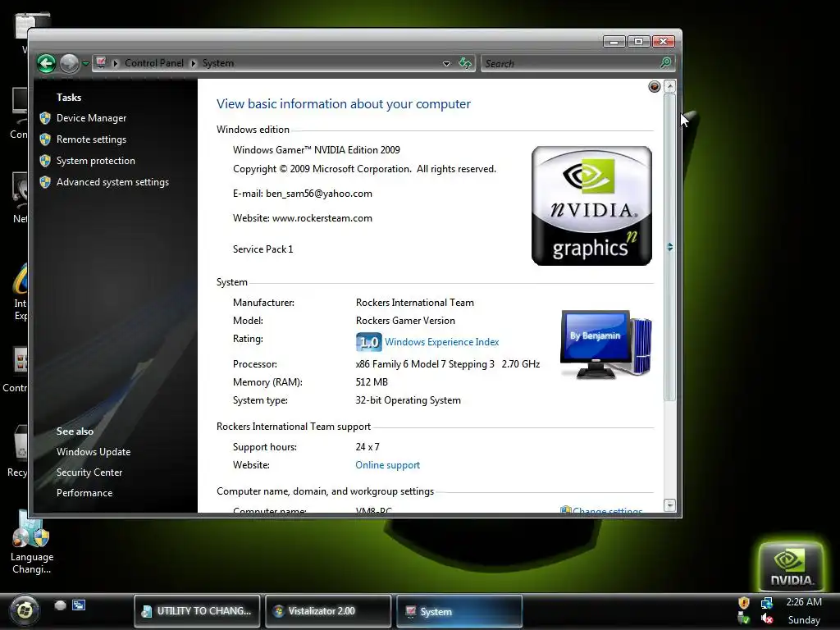This screenshot has height=630, width=840.
Task: Switch to UTILITY TO CHANG... taskbar button
Action: click(x=197, y=610)
